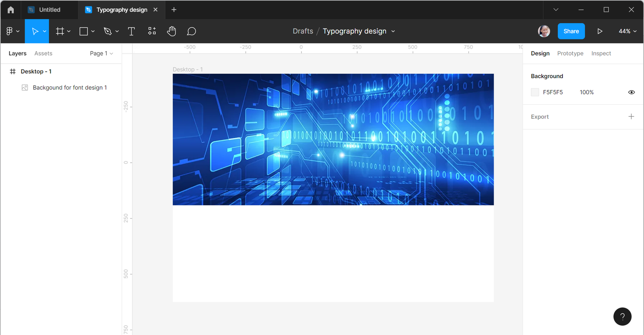Click the F5F5F5 background color swatch
The width and height of the screenshot is (644, 335).
click(x=535, y=92)
